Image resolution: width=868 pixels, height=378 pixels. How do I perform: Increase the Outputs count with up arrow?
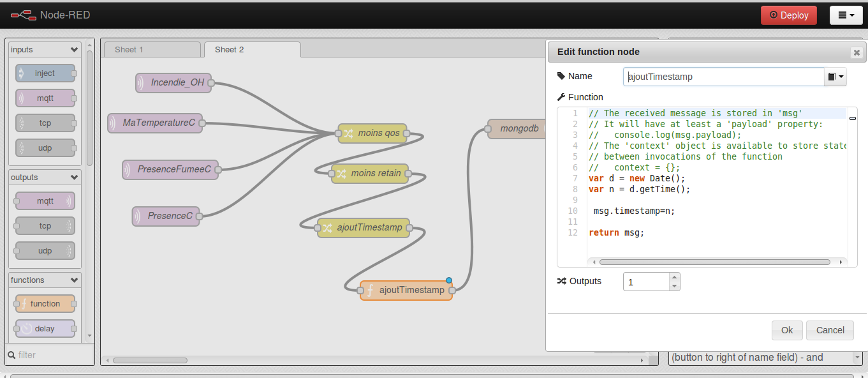675,277
